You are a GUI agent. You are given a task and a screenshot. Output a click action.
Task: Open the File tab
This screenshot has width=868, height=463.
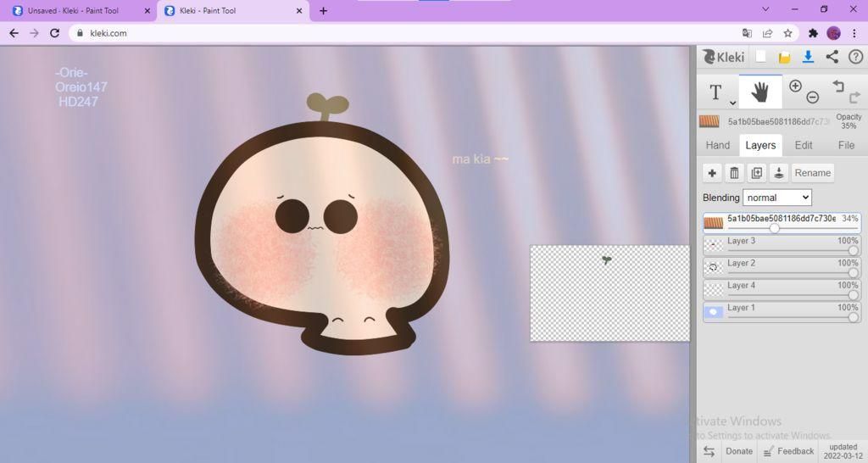(846, 145)
